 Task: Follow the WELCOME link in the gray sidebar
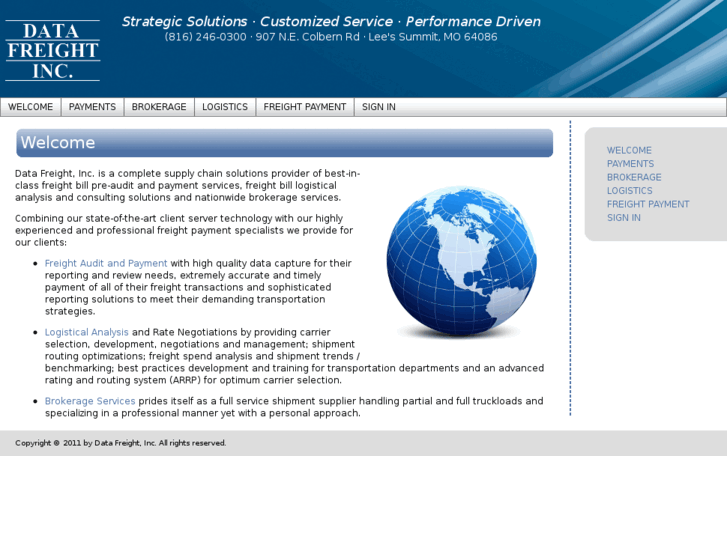629,150
